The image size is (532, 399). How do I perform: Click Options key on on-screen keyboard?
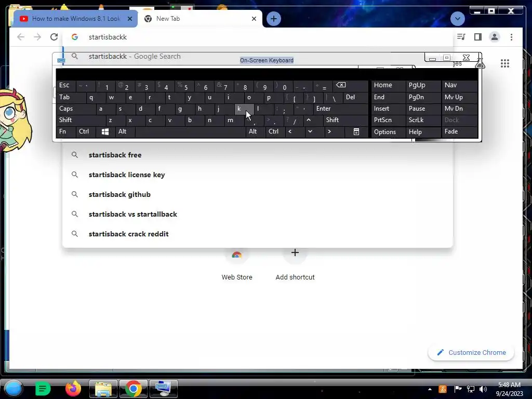click(x=389, y=132)
